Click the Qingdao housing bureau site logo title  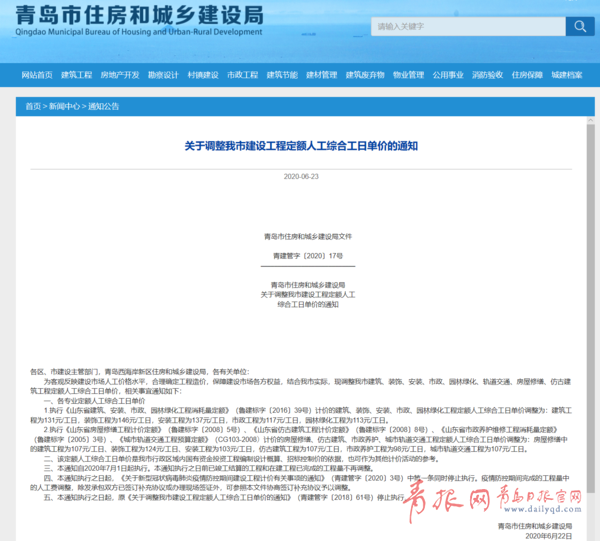[139, 21]
